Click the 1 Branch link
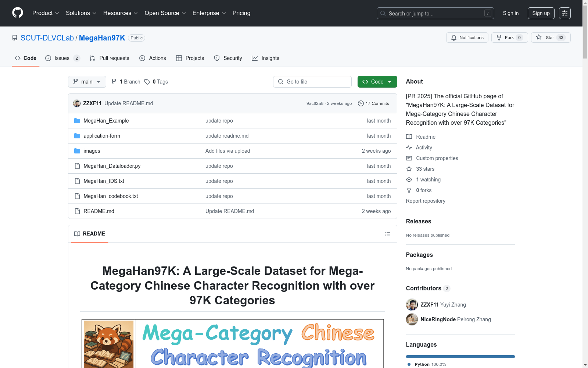This screenshot has height=368, width=588. click(x=126, y=82)
